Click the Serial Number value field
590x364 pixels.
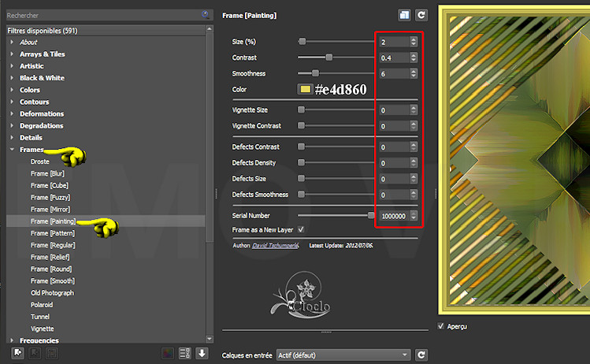point(393,216)
